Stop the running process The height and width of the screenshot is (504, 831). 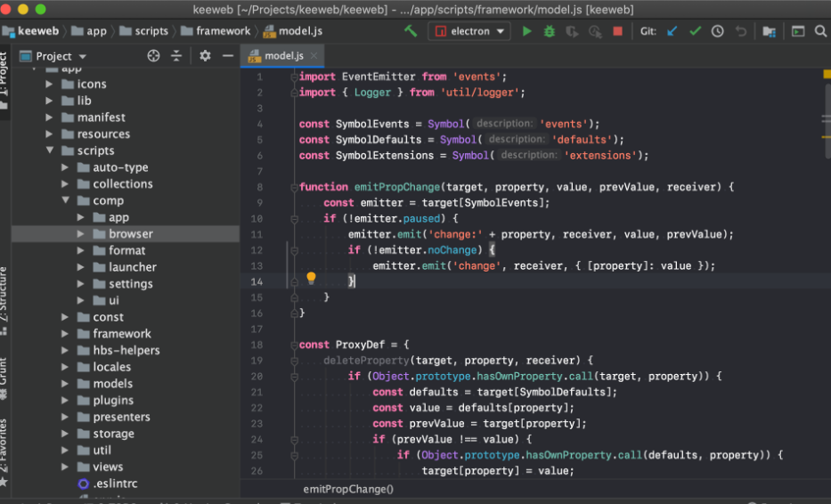[x=617, y=31]
